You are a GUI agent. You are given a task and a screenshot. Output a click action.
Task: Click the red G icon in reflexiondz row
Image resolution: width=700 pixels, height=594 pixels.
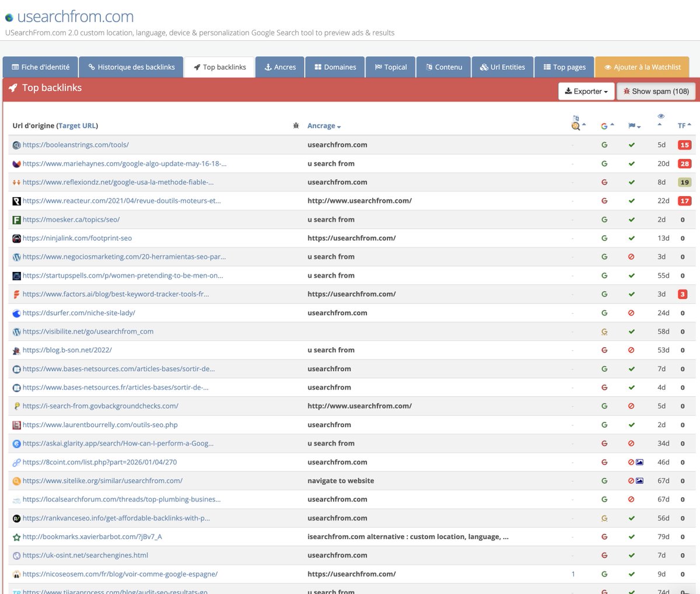tap(604, 182)
